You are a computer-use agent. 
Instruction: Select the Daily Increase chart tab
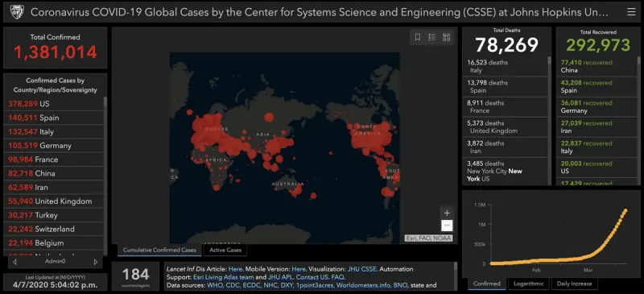(x=574, y=284)
